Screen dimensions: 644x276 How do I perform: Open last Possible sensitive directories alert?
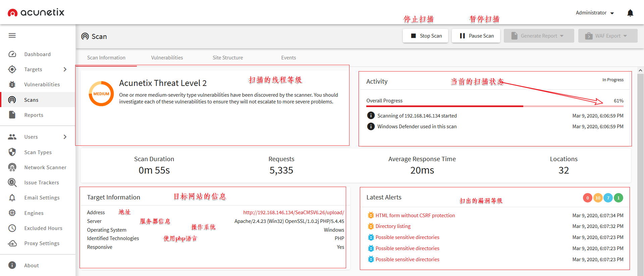pos(407,259)
